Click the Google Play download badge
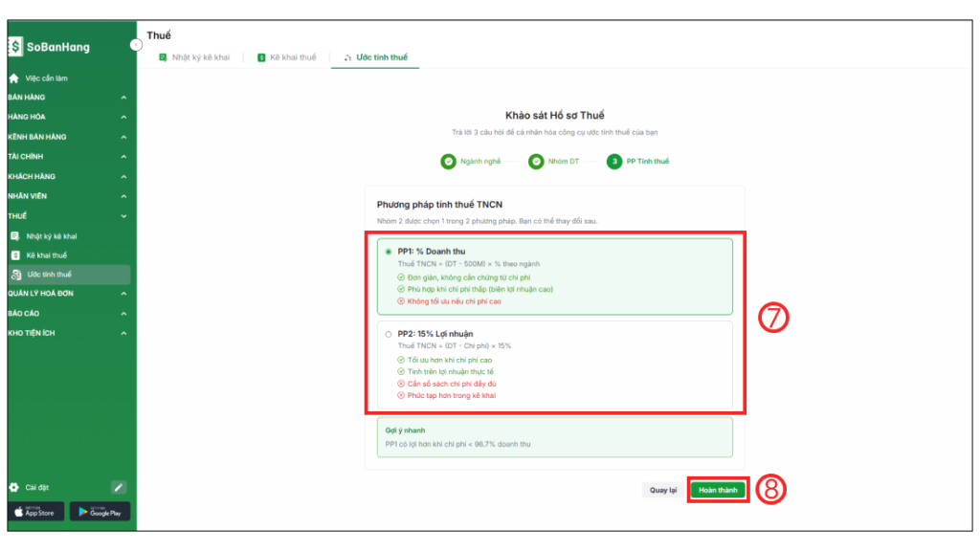980x552 pixels. 100,512
